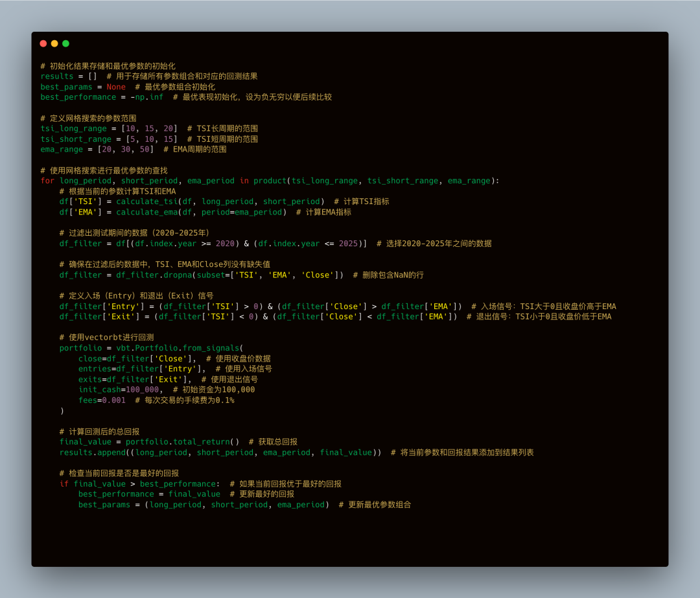Screen dimensions: 700x598
Task: Click the yellow minimize window dot
Action: pyautogui.click(x=54, y=43)
